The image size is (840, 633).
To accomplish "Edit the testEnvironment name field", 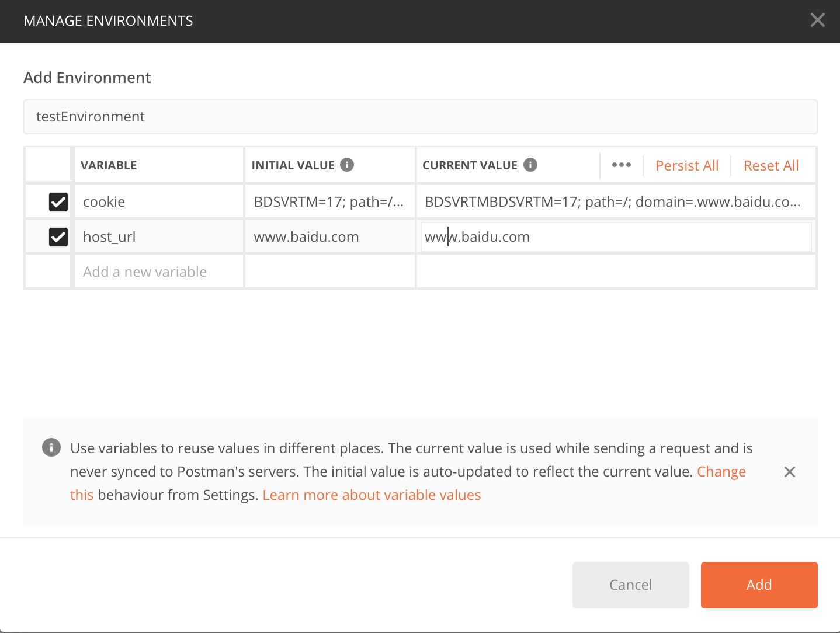I will (421, 117).
